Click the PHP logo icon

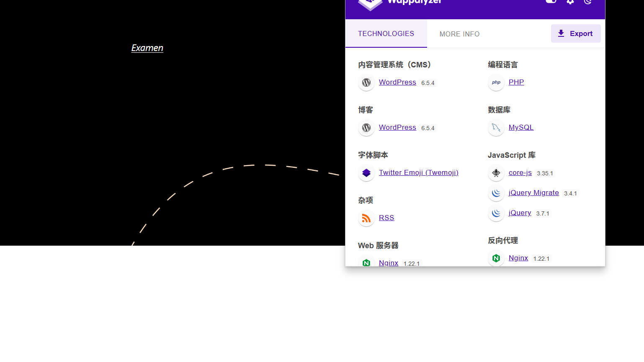[496, 82]
